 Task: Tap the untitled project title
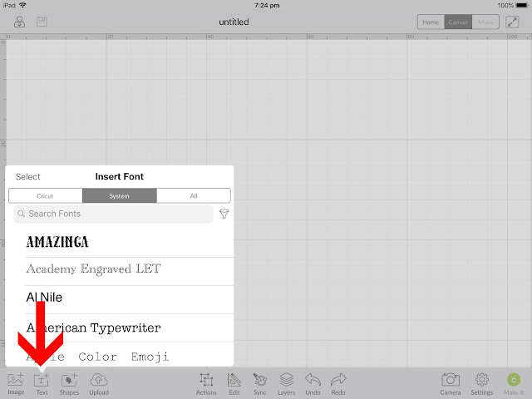point(234,22)
